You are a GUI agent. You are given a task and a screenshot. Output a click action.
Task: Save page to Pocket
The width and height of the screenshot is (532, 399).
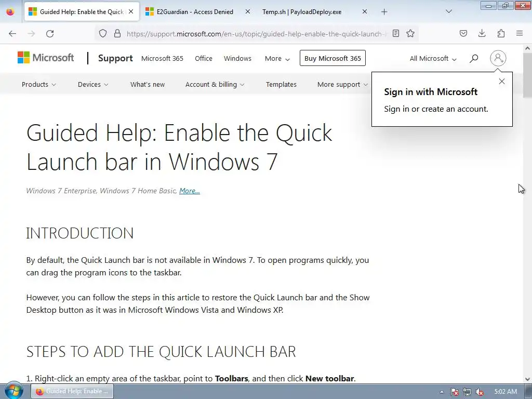(x=463, y=33)
